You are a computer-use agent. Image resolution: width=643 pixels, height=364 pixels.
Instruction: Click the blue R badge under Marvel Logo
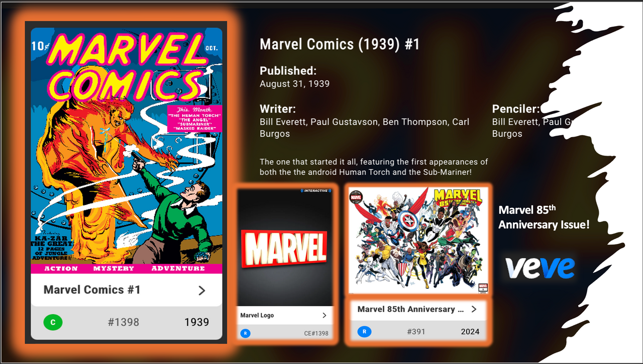click(x=246, y=333)
